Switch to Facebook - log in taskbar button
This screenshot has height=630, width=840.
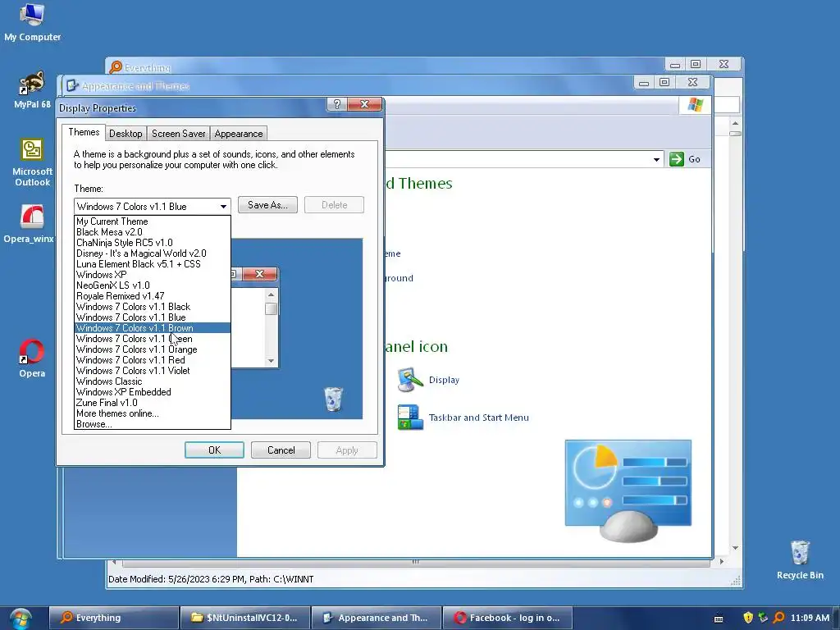pyautogui.click(x=507, y=618)
